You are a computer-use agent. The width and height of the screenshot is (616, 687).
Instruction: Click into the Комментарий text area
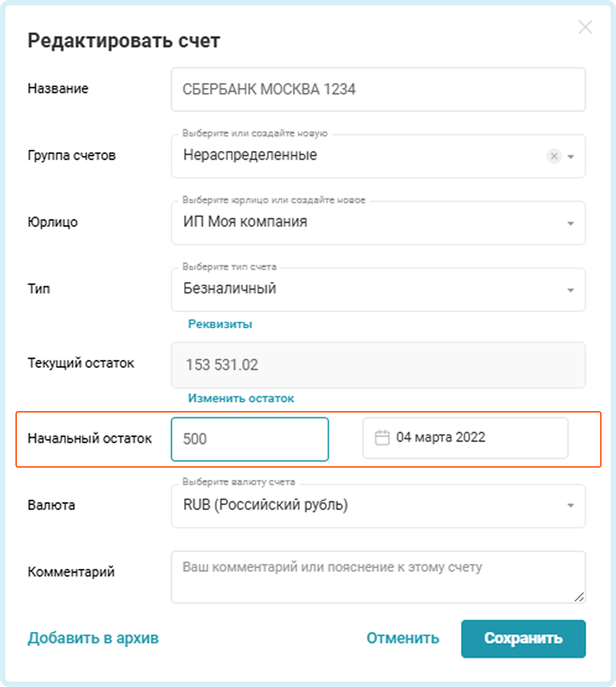tap(378, 577)
